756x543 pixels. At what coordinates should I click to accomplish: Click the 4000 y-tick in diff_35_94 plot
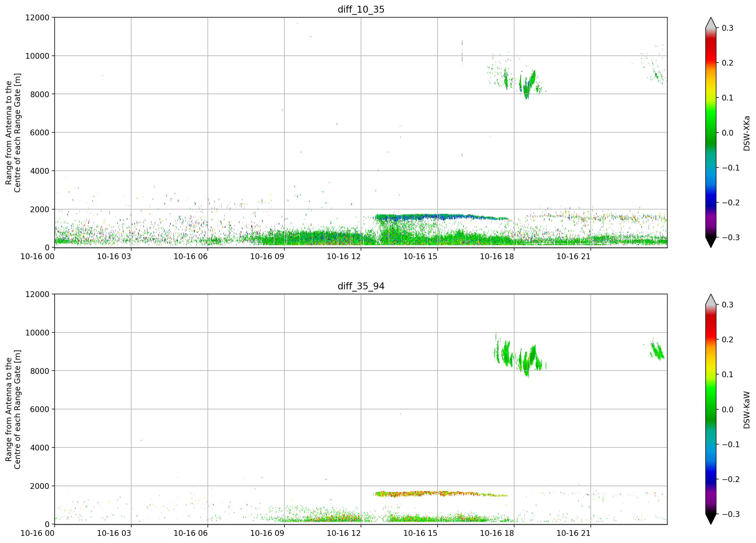coord(40,447)
